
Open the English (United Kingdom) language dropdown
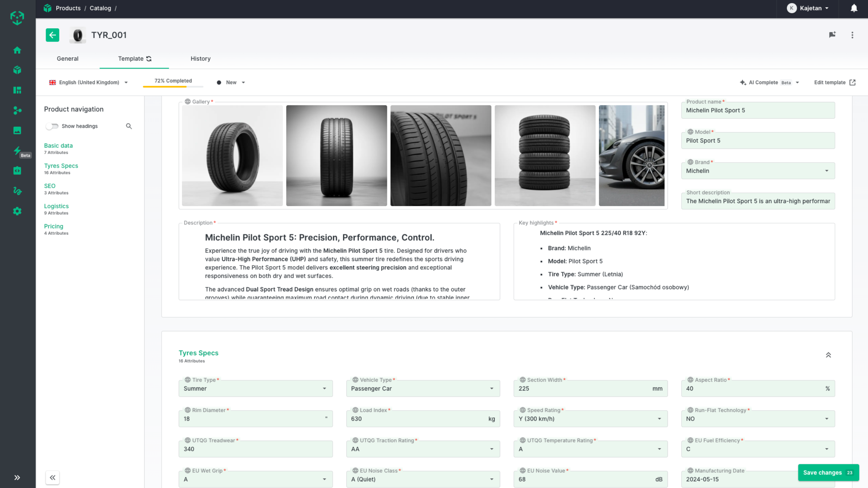[x=89, y=82]
